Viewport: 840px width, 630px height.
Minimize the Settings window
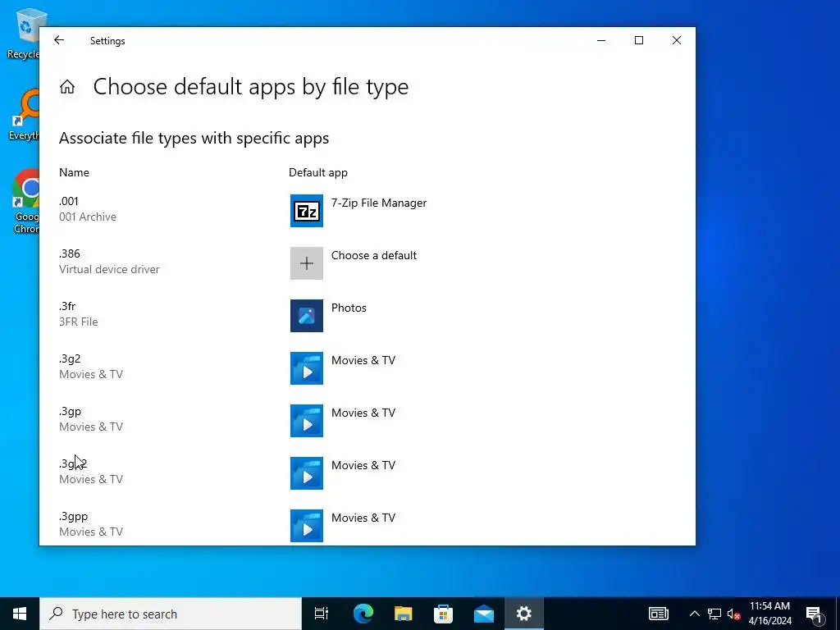click(601, 40)
